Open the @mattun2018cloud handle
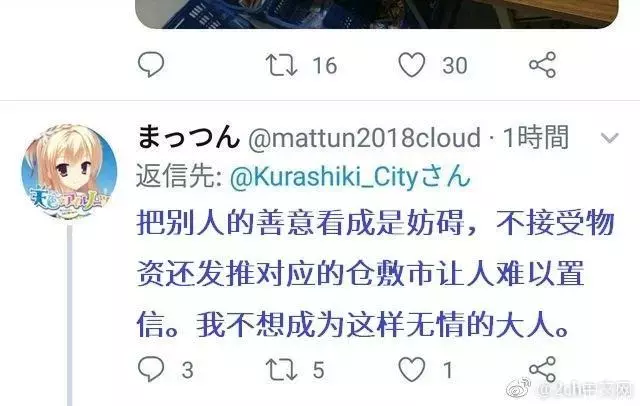 364,138
